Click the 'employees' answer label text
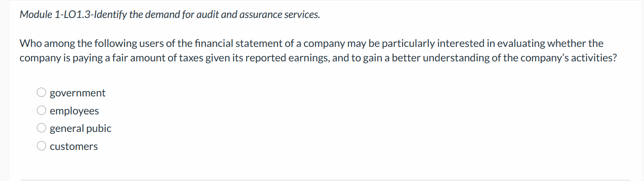This screenshot has height=181, width=644. click(x=75, y=111)
